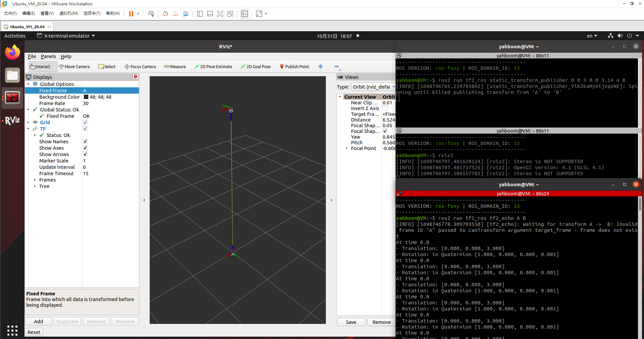Screen dimensions: 644x339
Task: Disable the Grid display checkbox
Action: click(x=85, y=123)
